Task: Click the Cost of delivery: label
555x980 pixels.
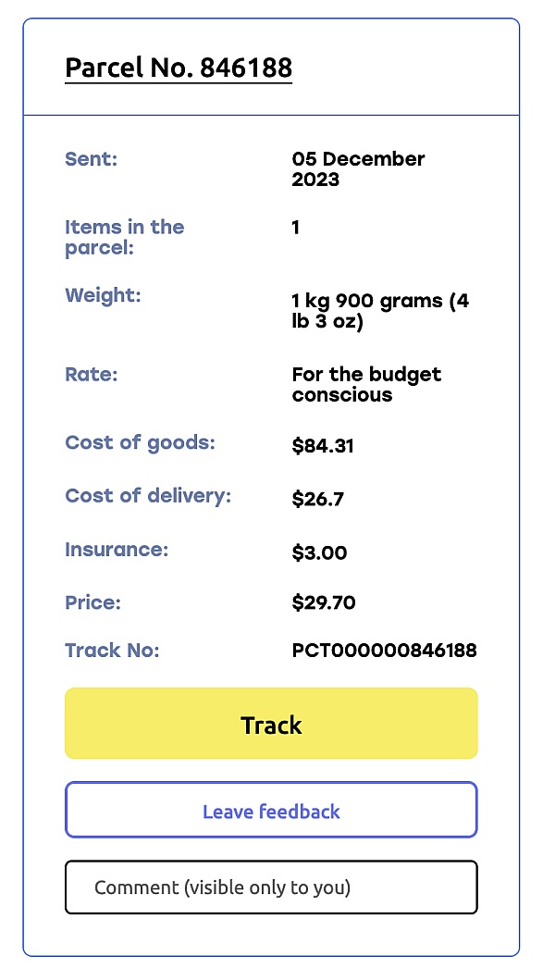Action: point(148,496)
